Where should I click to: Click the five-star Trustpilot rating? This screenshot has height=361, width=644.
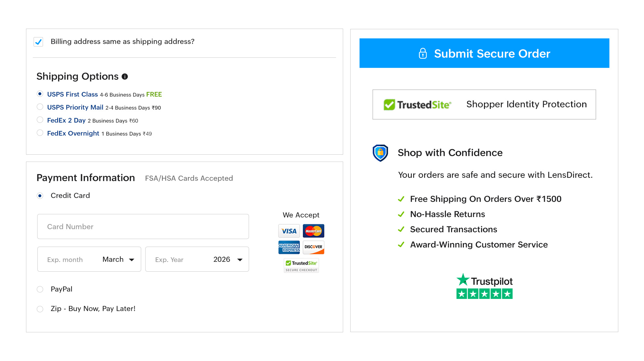coord(484,293)
